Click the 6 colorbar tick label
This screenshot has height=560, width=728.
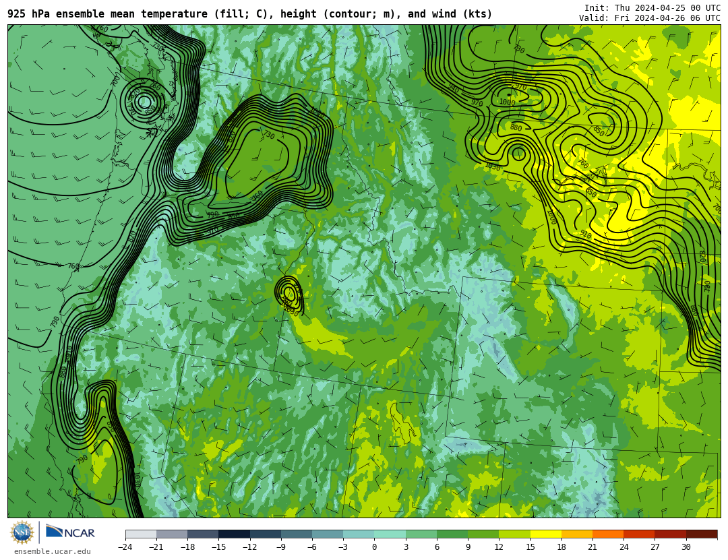coord(437,547)
